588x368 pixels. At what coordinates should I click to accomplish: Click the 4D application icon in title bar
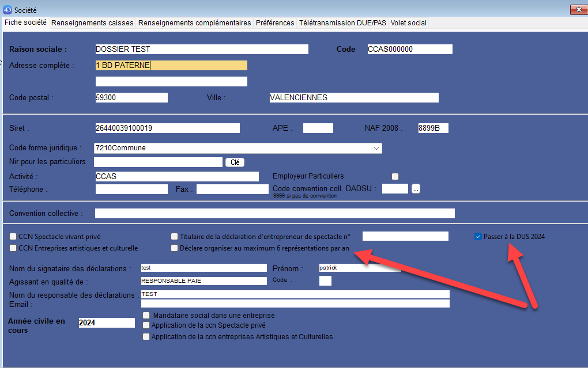[x=7, y=10]
